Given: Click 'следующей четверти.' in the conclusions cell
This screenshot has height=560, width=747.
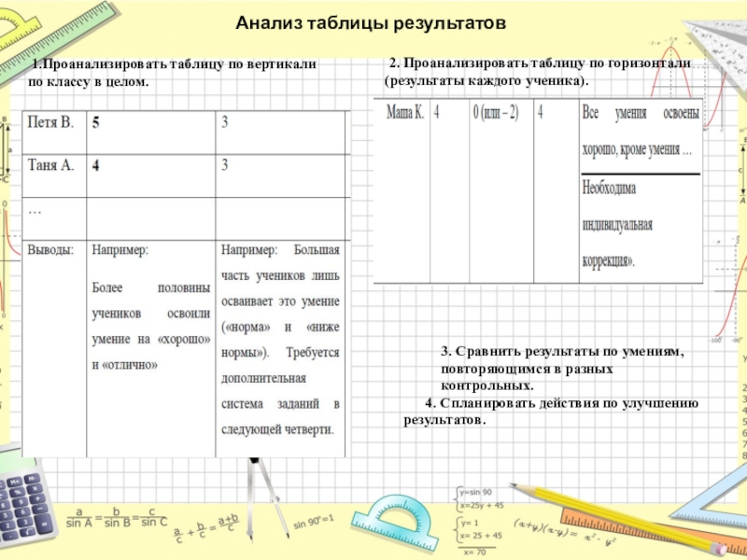Looking at the screenshot, I should pos(277,429).
